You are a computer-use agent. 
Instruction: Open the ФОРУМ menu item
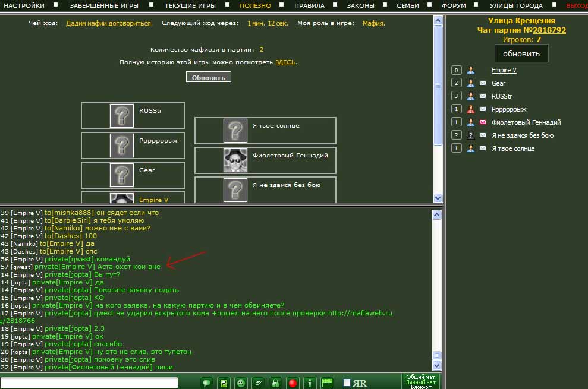point(454,5)
